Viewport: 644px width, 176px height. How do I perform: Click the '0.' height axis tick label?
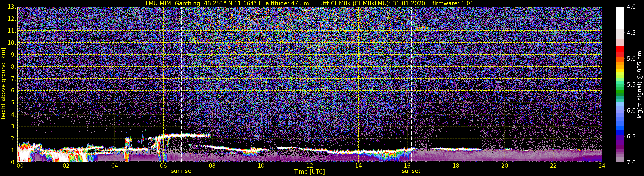point(13,162)
